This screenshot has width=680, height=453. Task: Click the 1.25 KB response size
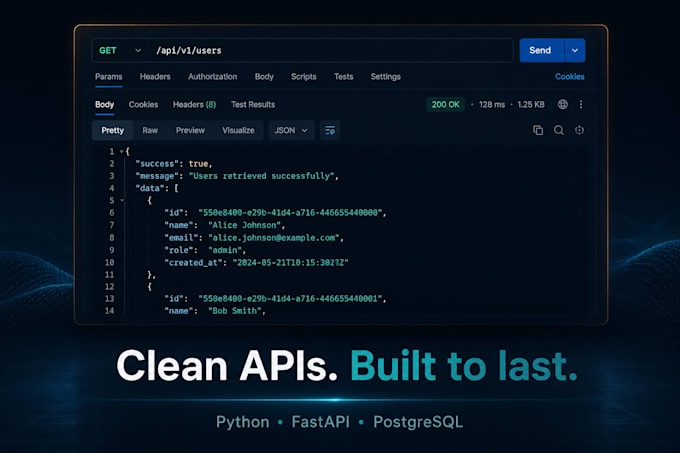531,104
